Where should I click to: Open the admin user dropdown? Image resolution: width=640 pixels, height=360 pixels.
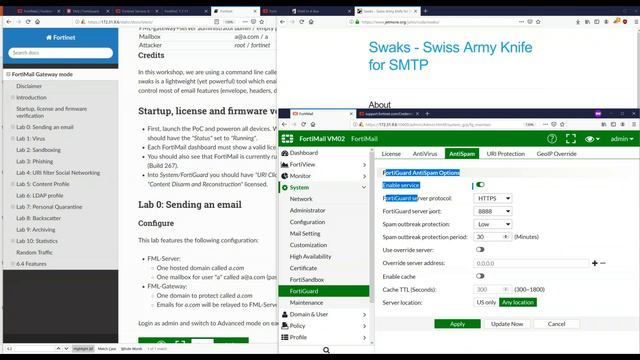tap(622, 139)
